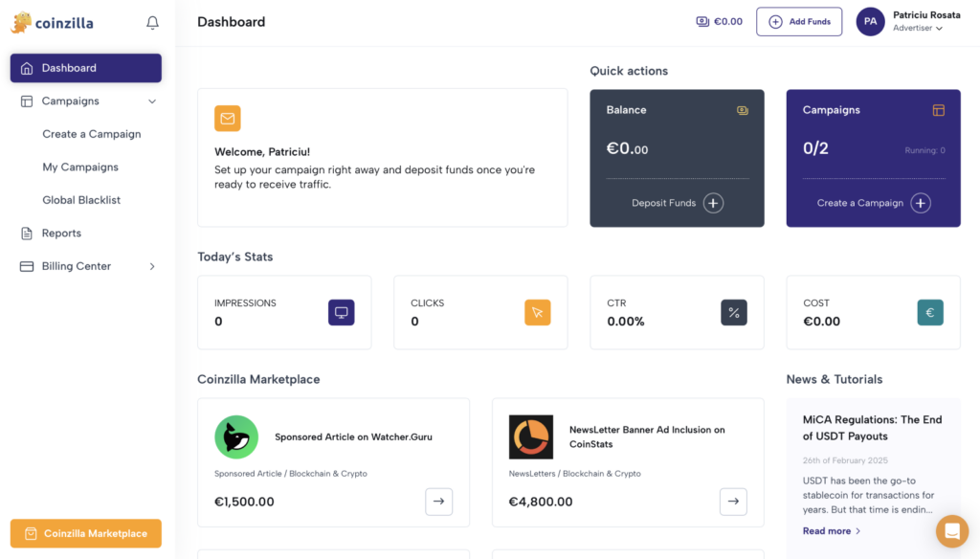The width and height of the screenshot is (980, 559).
Task: Click the Marketplace shopping bag icon
Action: (x=31, y=533)
